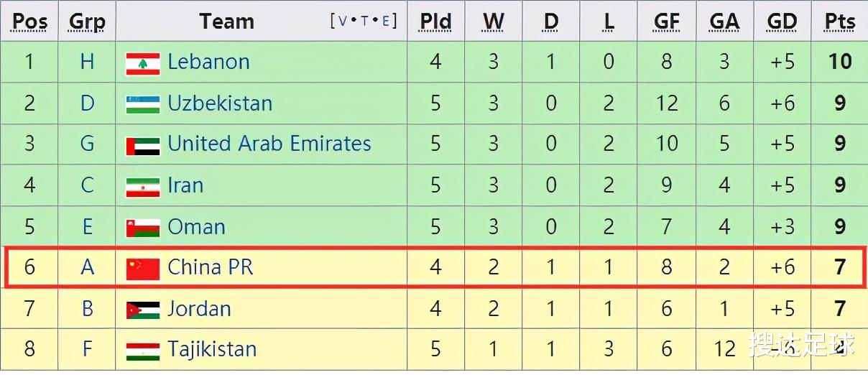This screenshot has width=868, height=375.
Task: Click the Pld column header
Action: (x=435, y=22)
